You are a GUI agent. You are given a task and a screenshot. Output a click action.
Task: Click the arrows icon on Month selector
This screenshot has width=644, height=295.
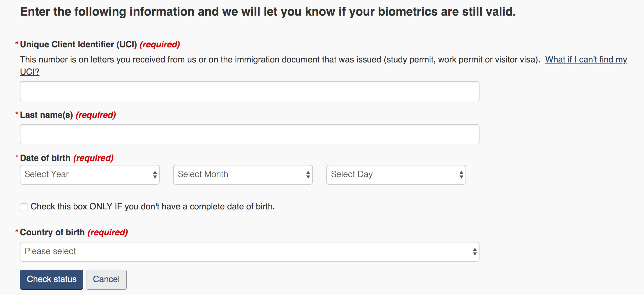click(308, 175)
